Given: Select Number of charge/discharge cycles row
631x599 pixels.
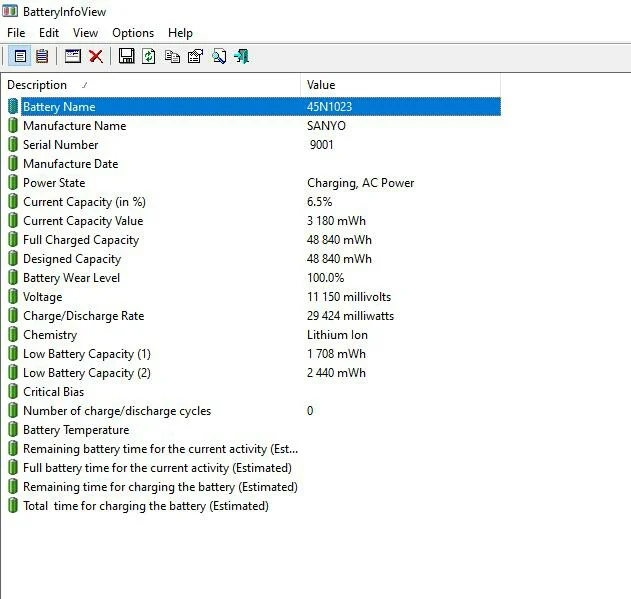Looking at the screenshot, I should 254,411.
